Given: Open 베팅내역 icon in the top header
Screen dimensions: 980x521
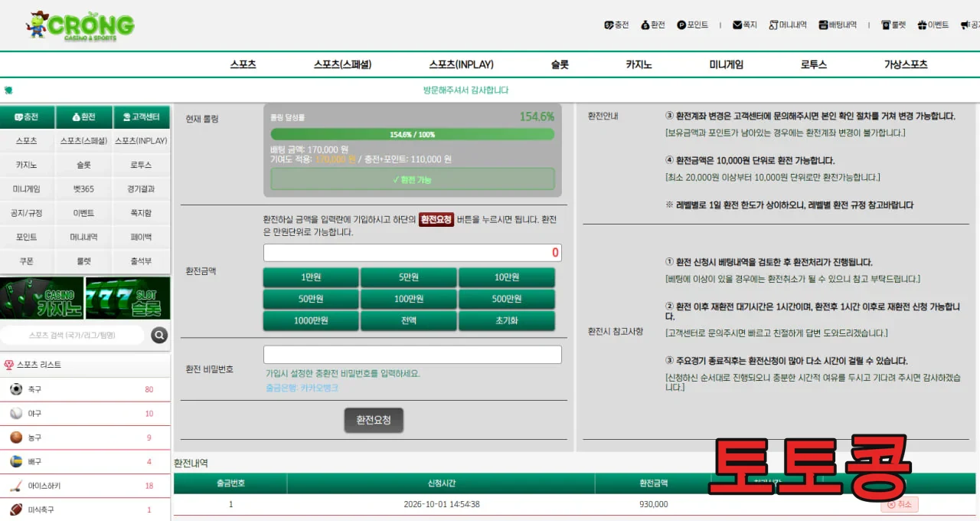Looking at the screenshot, I should point(823,25).
